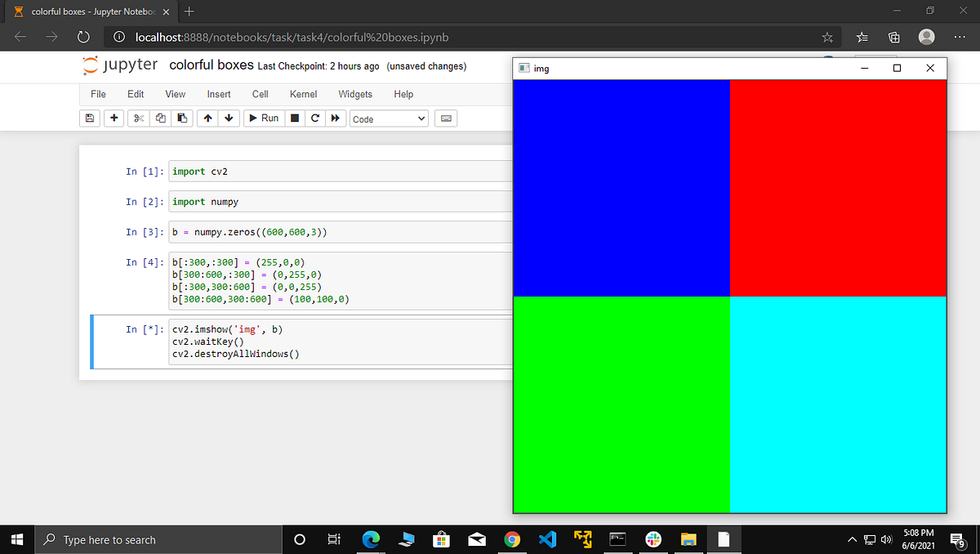Open Chrome from the taskbar
The width and height of the screenshot is (980, 554).
click(512, 539)
